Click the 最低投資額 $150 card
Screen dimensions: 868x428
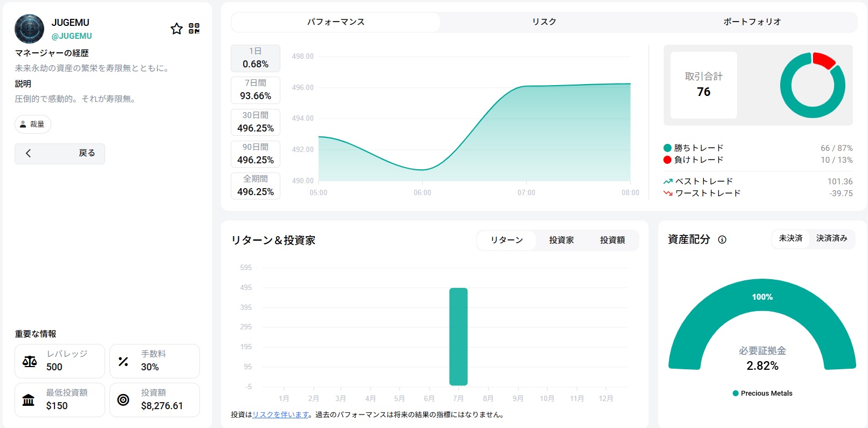pyautogui.click(x=60, y=400)
